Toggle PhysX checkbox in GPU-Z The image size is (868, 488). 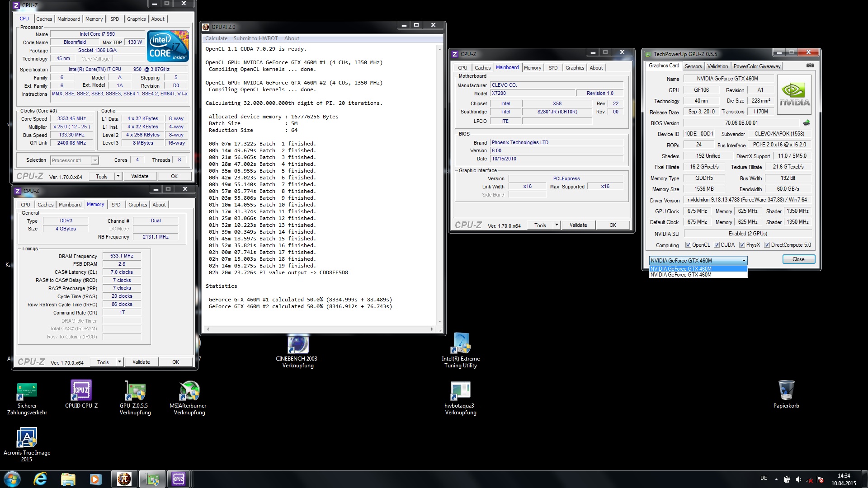pos(742,245)
